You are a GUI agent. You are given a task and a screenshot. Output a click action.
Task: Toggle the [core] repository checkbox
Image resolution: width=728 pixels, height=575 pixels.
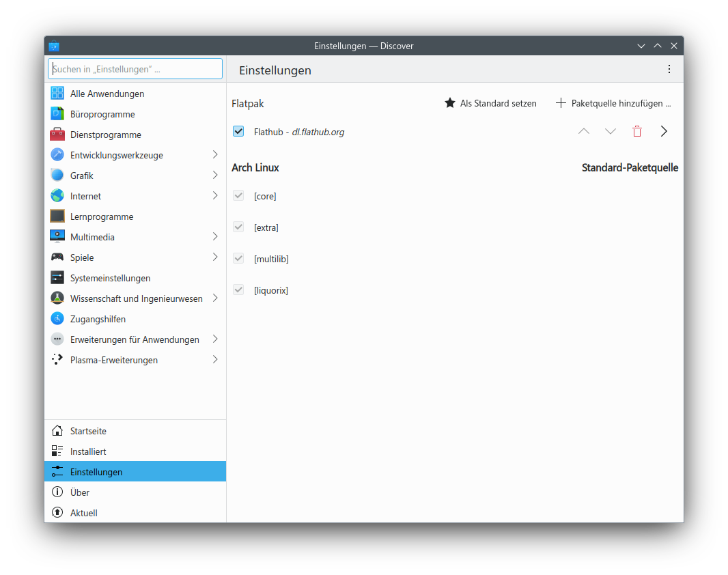(238, 195)
